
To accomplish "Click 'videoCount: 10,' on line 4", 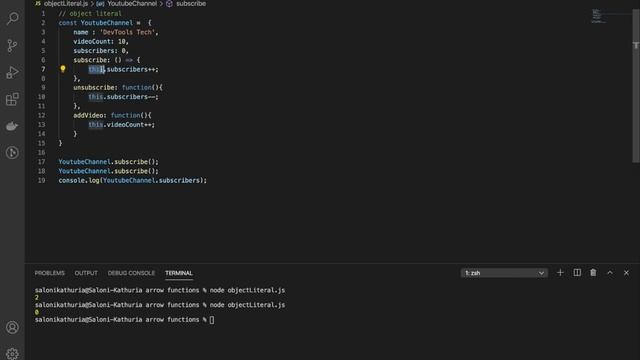I will [x=101, y=41].
